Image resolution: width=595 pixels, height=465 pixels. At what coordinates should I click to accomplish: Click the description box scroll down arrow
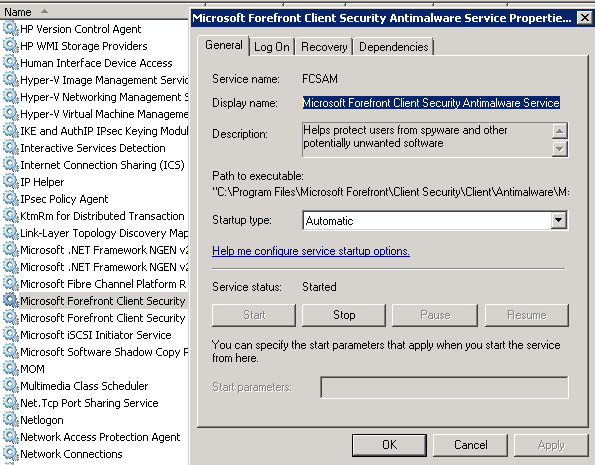click(560, 148)
